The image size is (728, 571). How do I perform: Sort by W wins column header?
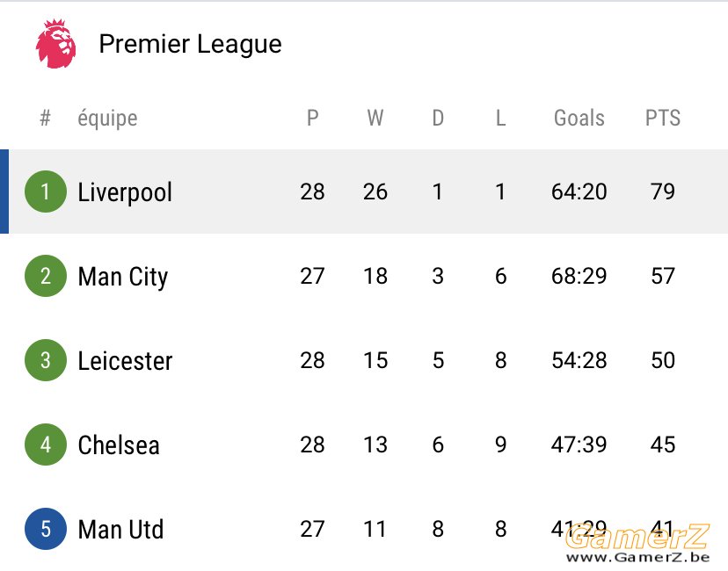coord(375,118)
